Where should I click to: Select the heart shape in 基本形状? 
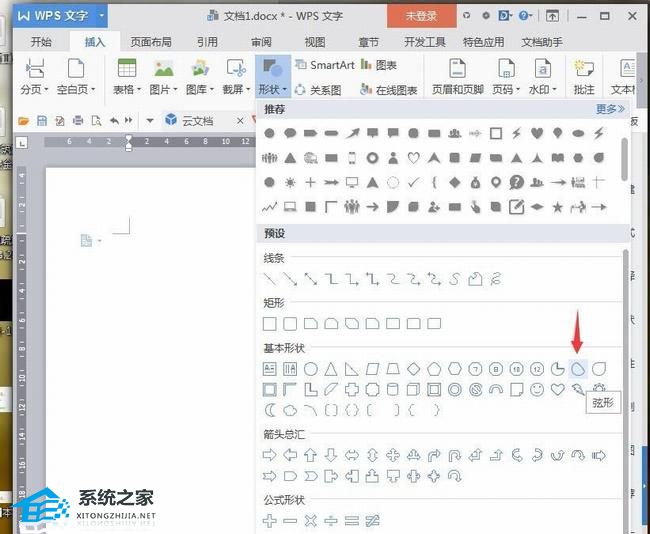(558, 390)
